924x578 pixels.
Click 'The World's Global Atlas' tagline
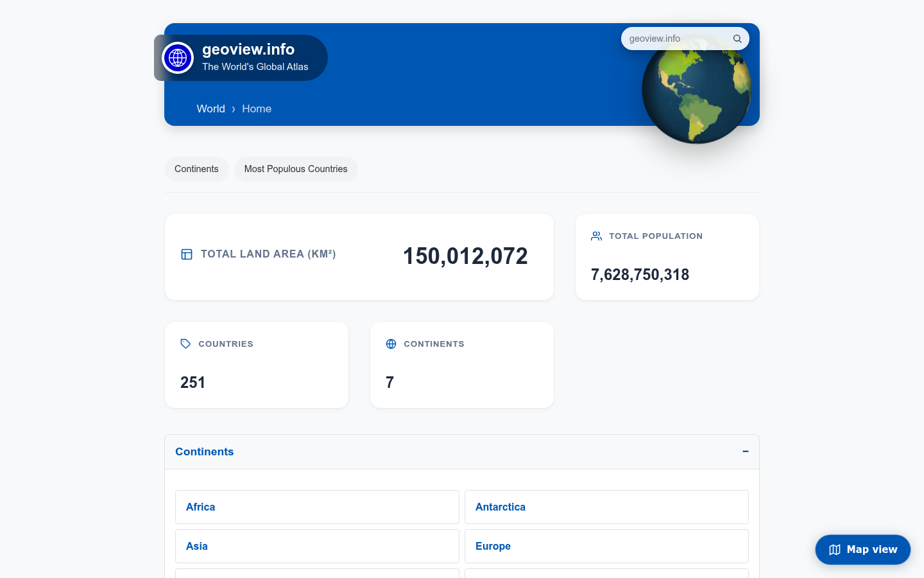tap(255, 67)
